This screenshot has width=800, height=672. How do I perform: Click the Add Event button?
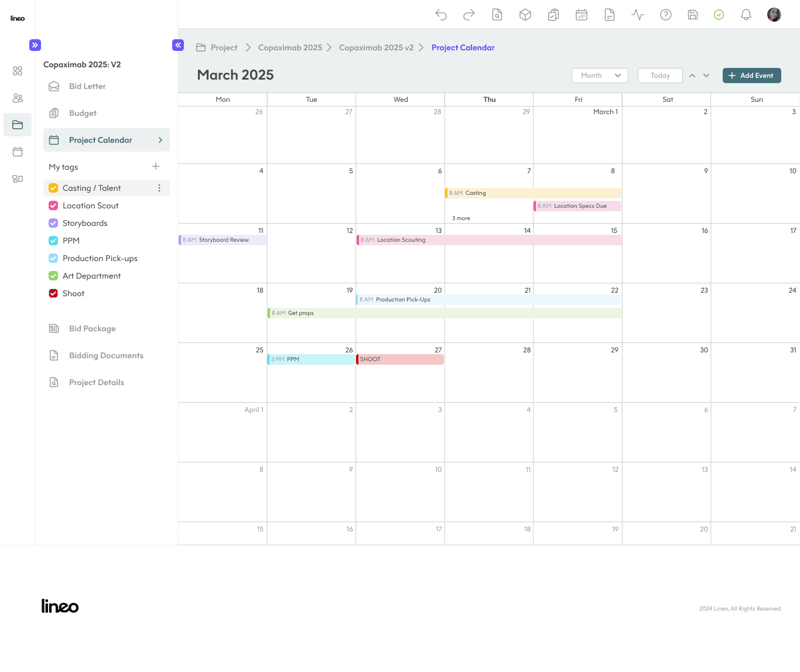pos(752,76)
